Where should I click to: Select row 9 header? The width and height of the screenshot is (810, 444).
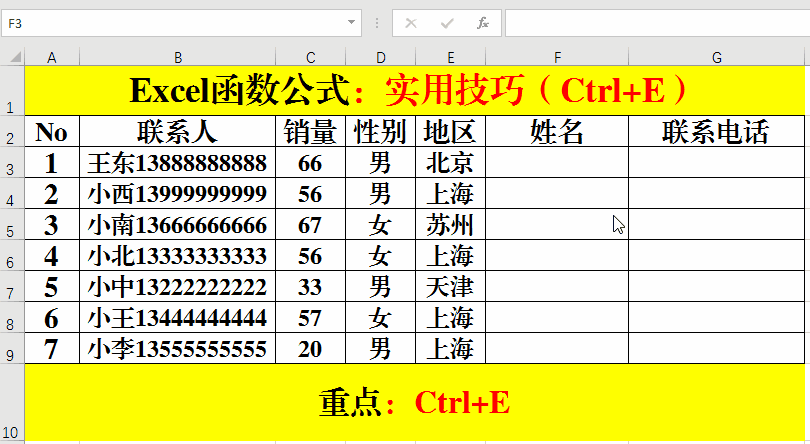click(12, 348)
